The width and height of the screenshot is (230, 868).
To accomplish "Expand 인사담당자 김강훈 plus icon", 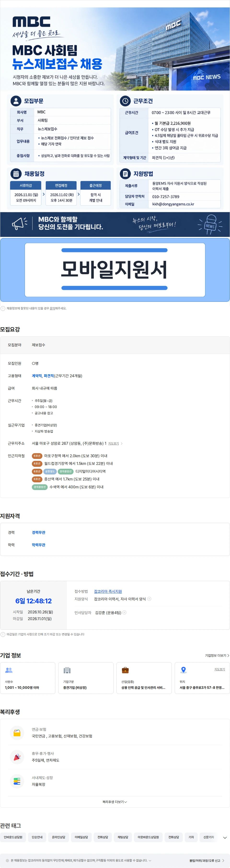I will pos(124,612).
